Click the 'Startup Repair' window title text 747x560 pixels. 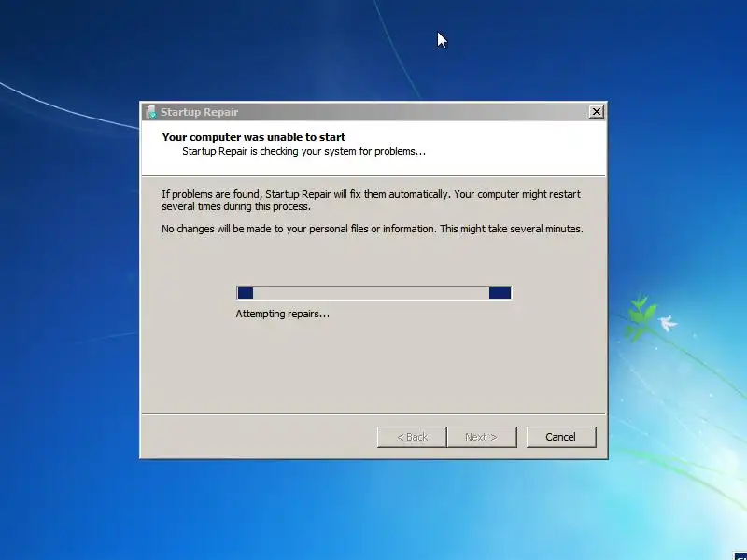tap(199, 112)
